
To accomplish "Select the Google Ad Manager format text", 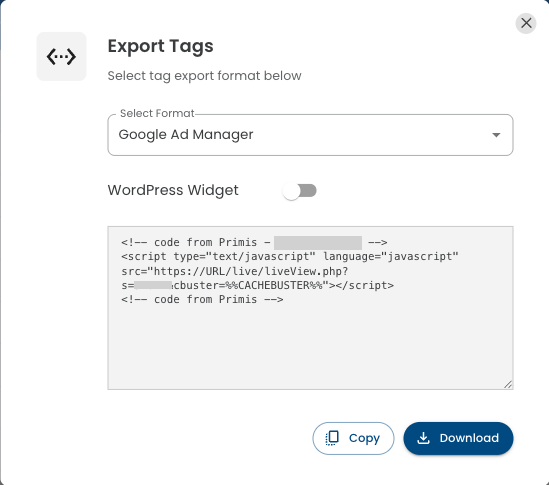I will point(186,135).
